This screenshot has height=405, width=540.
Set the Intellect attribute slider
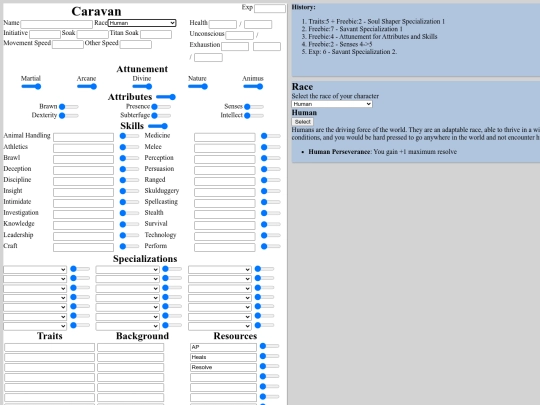coord(254,116)
